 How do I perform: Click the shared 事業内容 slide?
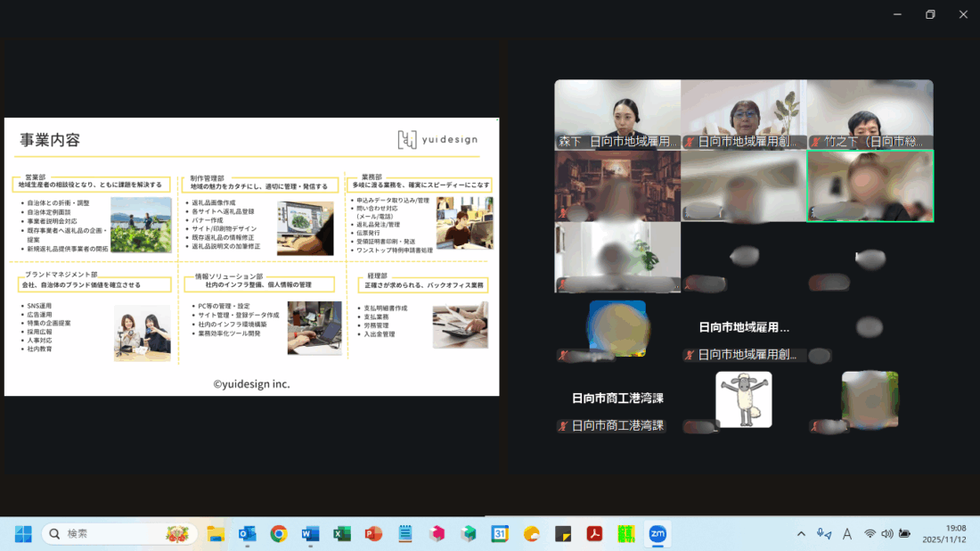pyautogui.click(x=251, y=257)
